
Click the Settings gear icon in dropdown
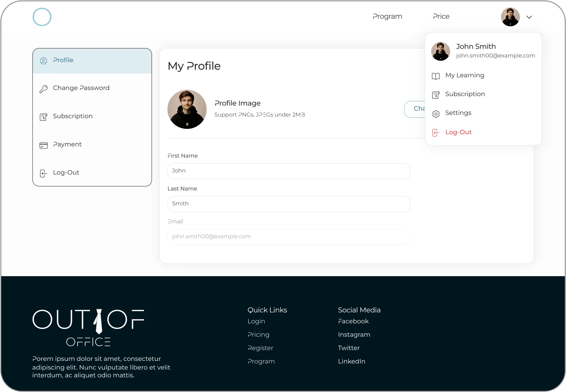[x=436, y=114]
